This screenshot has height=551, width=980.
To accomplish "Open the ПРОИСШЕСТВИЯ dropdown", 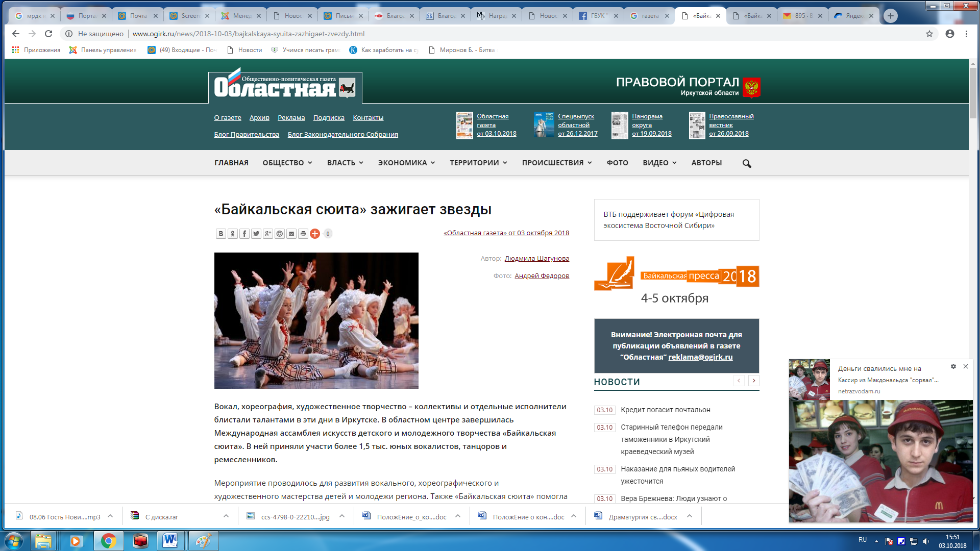I will click(x=556, y=163).
